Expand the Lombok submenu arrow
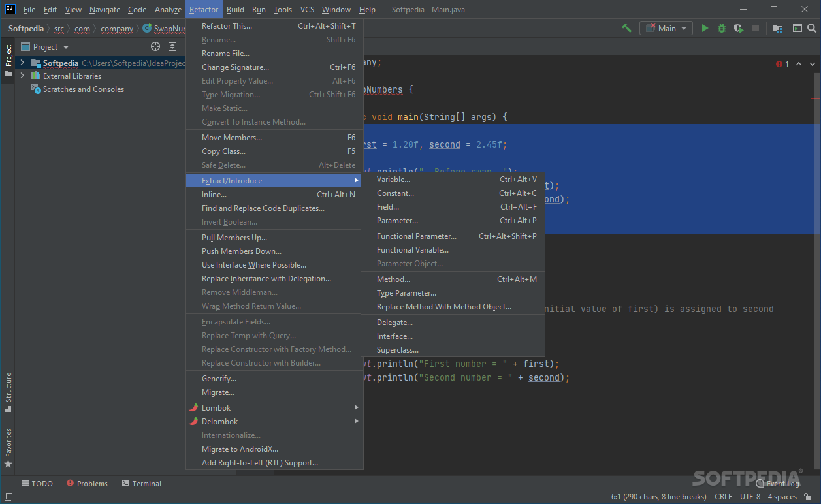 point(357,407)
